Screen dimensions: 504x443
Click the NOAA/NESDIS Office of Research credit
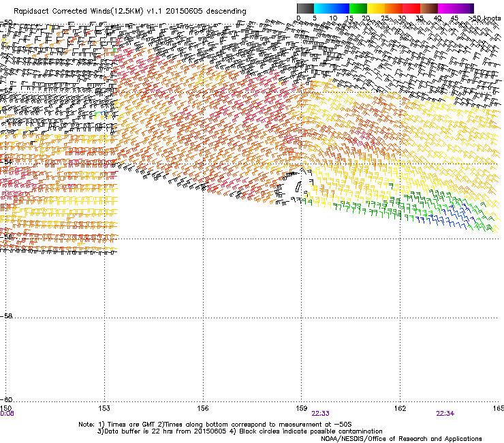pyautogui.click(x=401, y=439)
